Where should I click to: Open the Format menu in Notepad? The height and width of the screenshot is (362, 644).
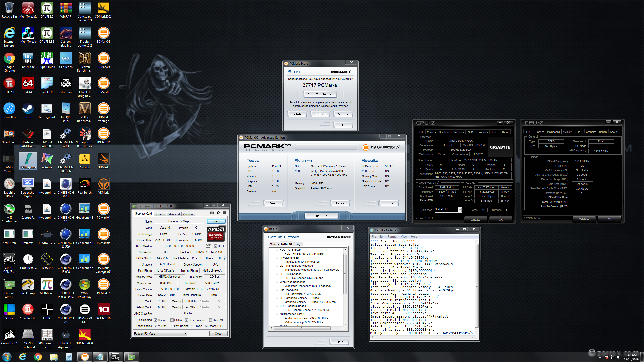[392, 237]
